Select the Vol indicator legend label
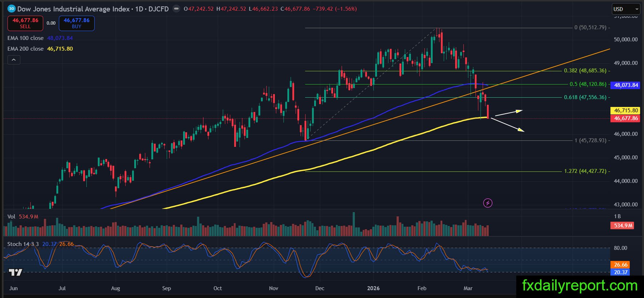This screenshot has width=644, height=298. pos(11,217)
